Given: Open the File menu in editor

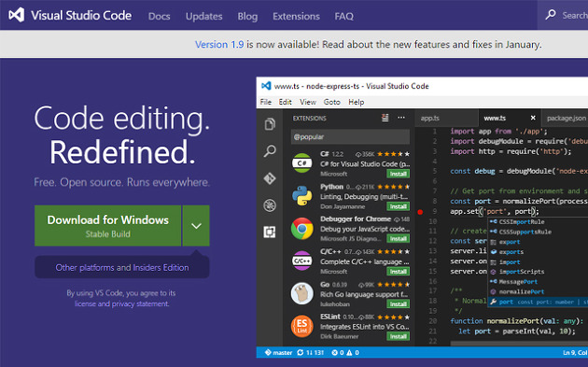Looking at the screenshot, I should 265,102.
